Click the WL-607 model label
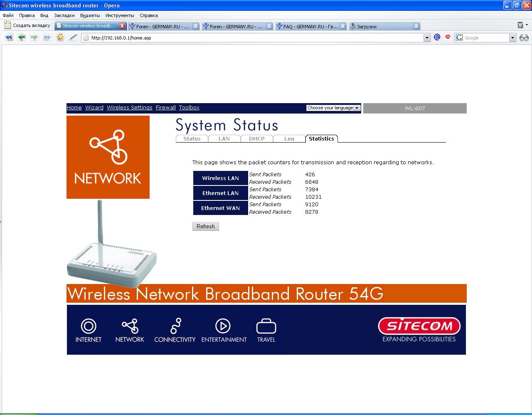Image resolution: width=532 pixels, height=415 pixels. click(x=415, y=108)
